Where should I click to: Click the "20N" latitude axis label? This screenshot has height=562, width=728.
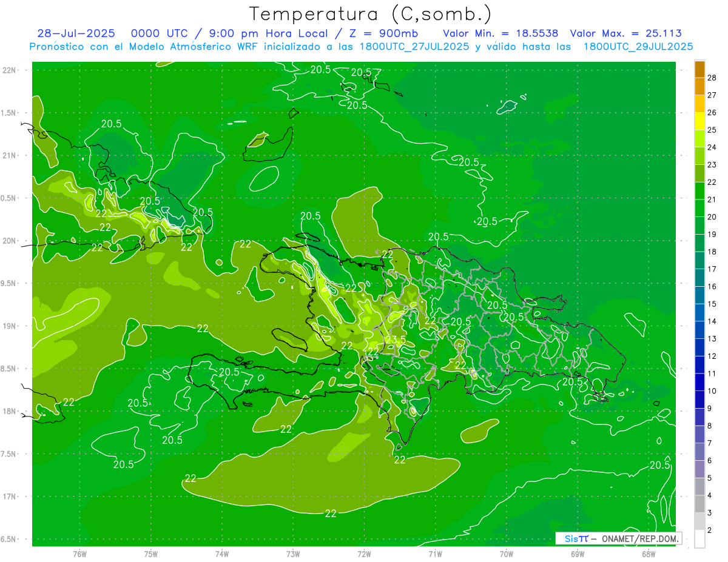click(10, 241)
